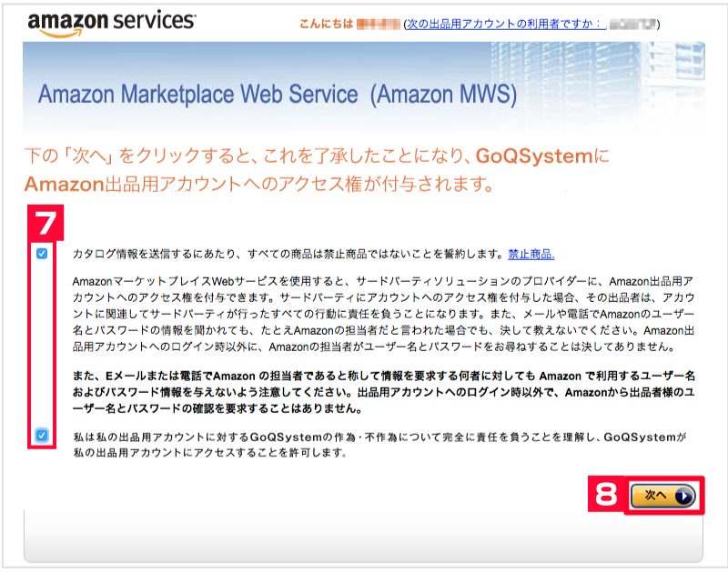Screen dimensions: 728x573
Task: Open the 次の出品用アカウントの利用者ですか link
Action: point(506,24)
